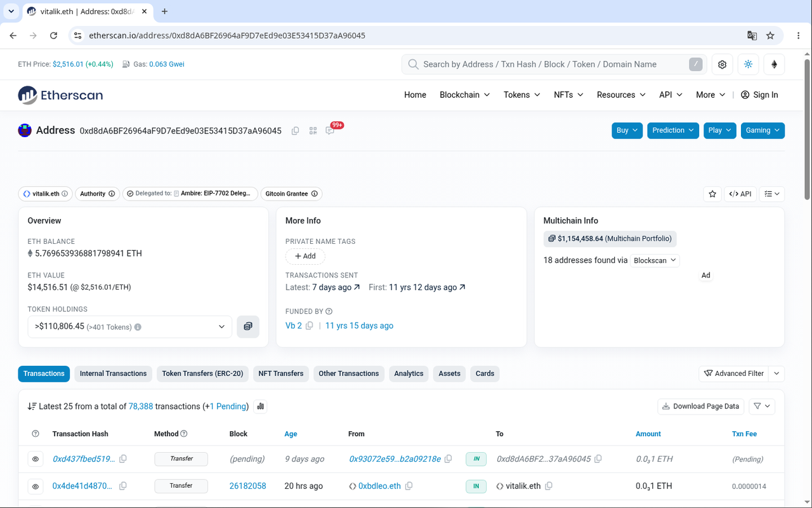Open block 26182058 link

click(x=247, y=486)
